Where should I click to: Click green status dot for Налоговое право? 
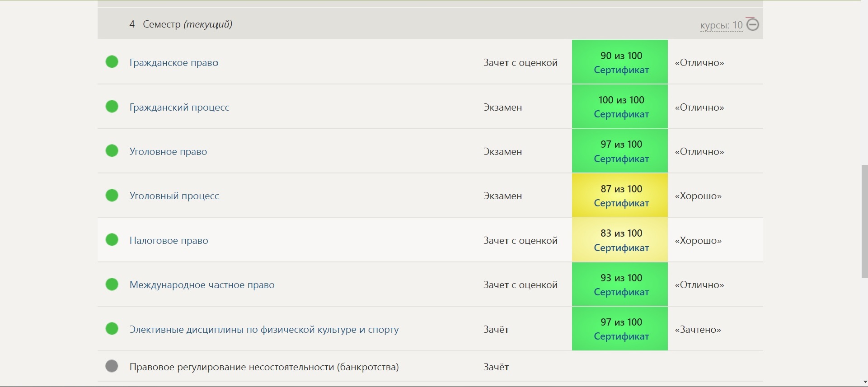pos(112,239)
